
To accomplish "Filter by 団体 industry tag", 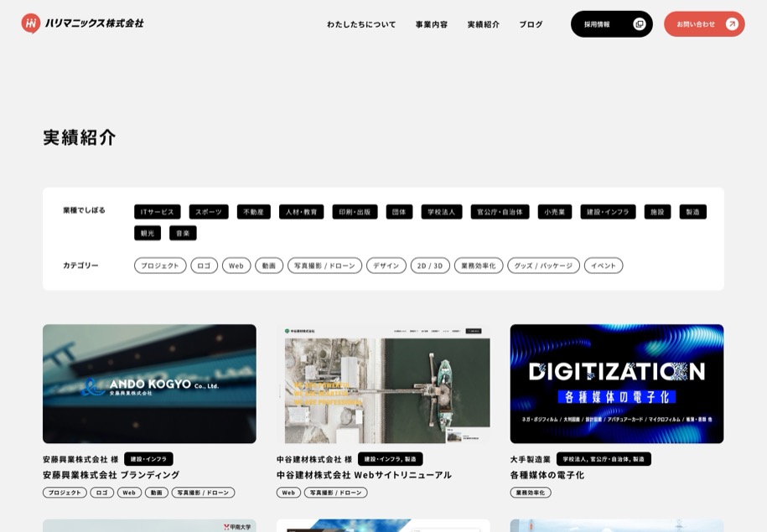I will (x=399, y=212).
